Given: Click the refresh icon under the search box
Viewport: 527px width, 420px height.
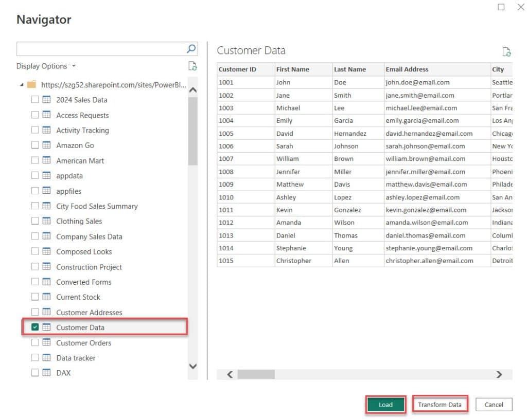Looking at the screenshot, I should click(x=192, y=66).
